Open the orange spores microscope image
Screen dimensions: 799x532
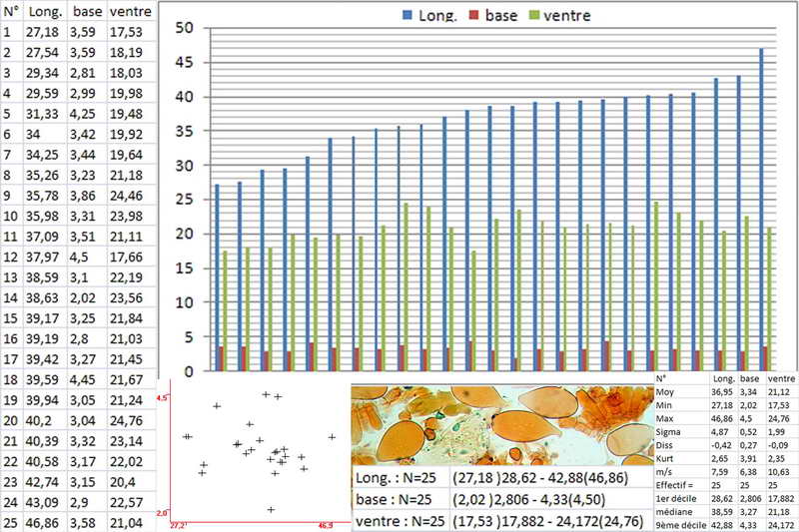click(x=502, y=425)
